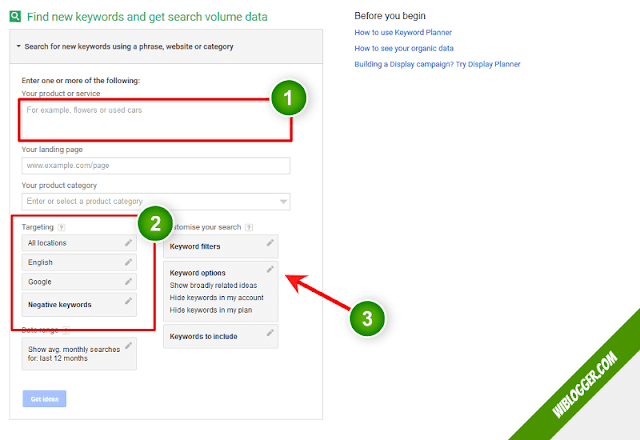This screenshot has width=640, height=440.
Task: Open the product category dropdown
Action: coord(156,202)
